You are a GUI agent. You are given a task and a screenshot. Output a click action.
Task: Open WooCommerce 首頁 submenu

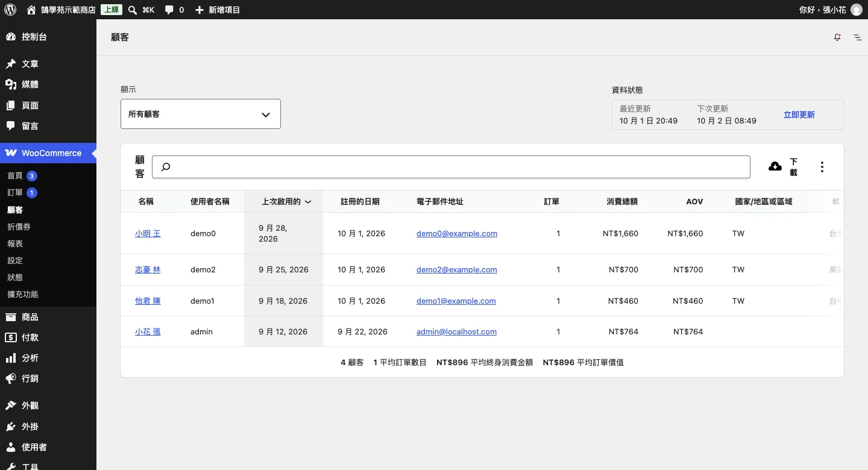tap(48, 176)
